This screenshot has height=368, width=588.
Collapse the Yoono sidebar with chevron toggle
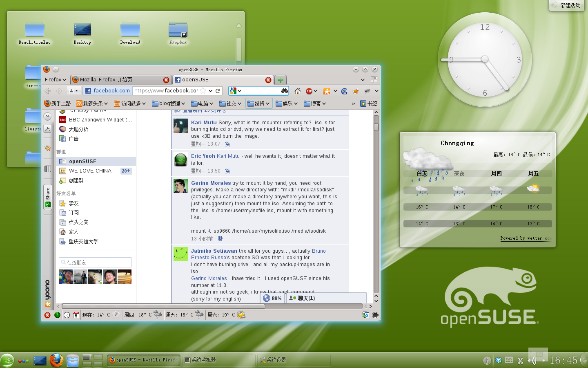click(x=47, y=117)
